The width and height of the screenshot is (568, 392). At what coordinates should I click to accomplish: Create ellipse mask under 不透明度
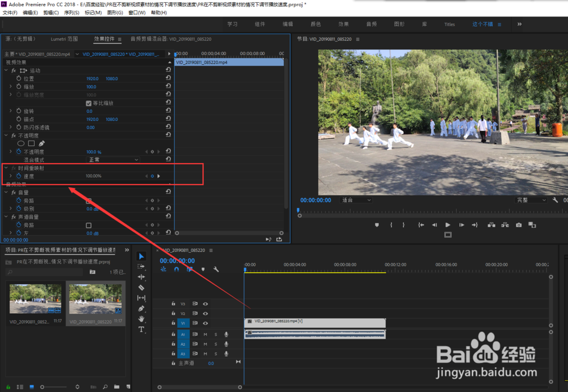pyautogui.click(x=21, y=144)
